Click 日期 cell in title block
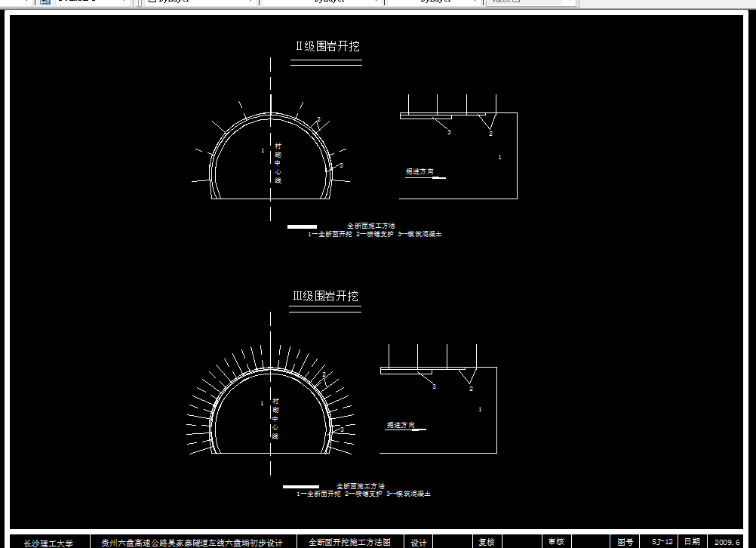 692,542
